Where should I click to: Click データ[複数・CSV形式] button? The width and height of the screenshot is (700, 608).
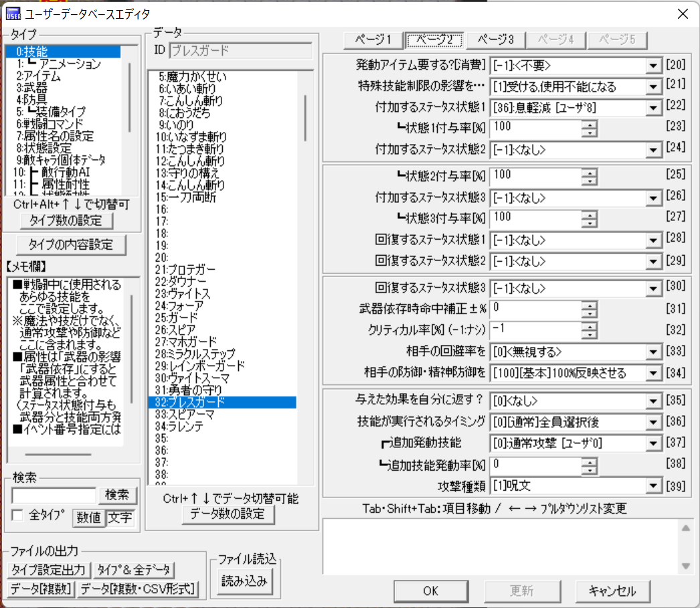point(138,589)
